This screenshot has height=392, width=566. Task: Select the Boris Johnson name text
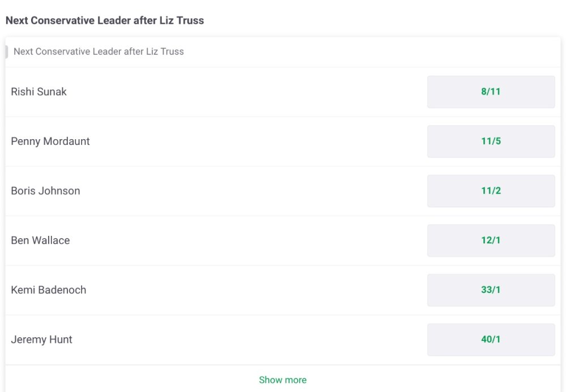(45, 191)
